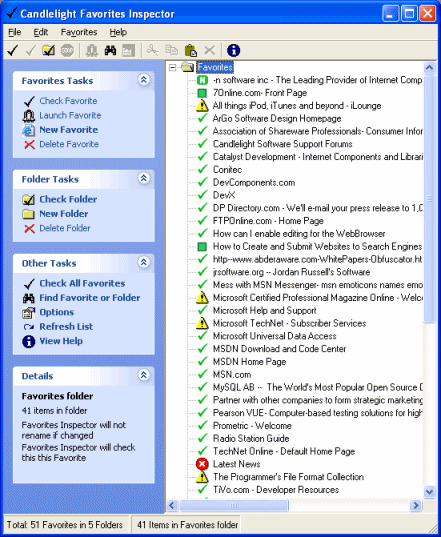Open Options from Other Tasks
Image resolution: width=441 pixels, height=537 pixels.
tap(56, 312)
